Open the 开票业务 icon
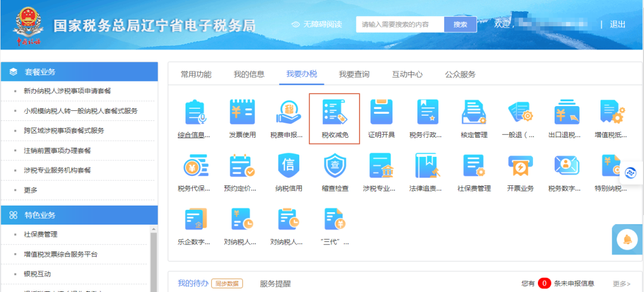The image size is (644, 292). (x=521, y=166)
